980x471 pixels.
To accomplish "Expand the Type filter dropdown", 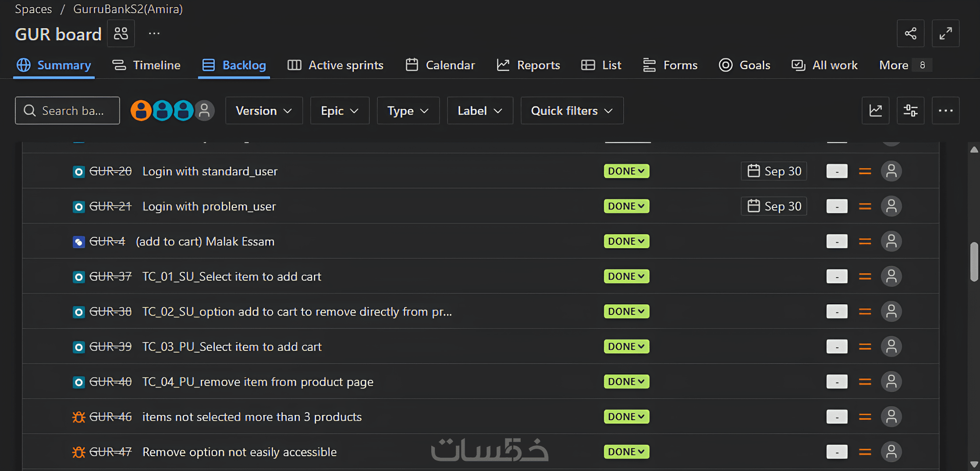I will tap(408, 111).
